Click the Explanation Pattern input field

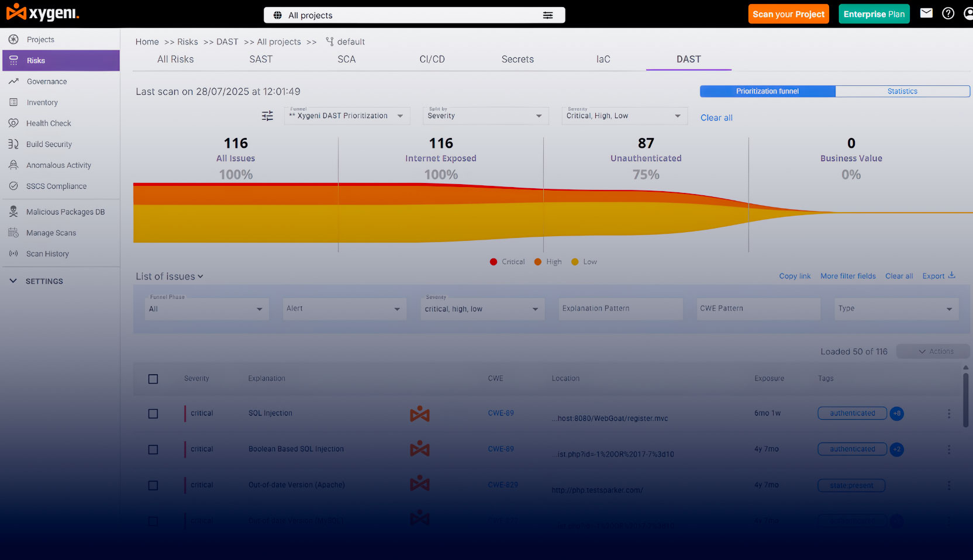click(620, 309)
